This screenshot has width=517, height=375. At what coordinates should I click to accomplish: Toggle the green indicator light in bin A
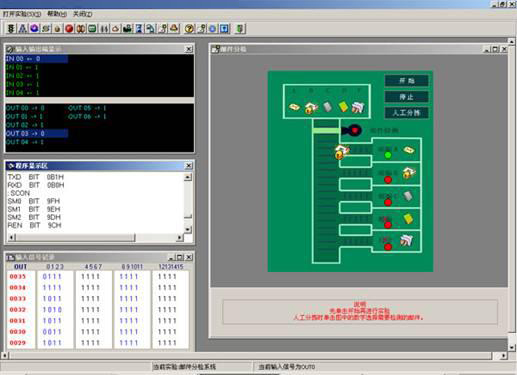tap(388, 155)
